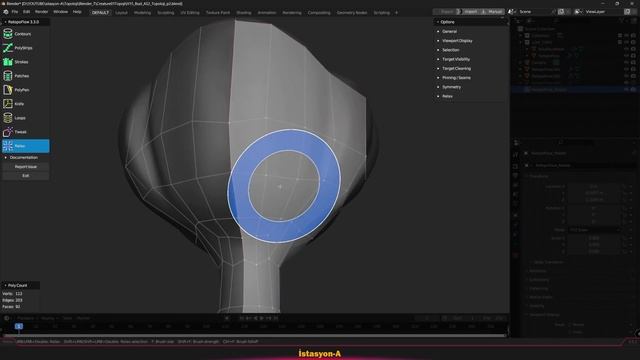This screenshot has height=360, width=640.
Task: Click the 'Verts: 112' poly count line
Action: 13,293
